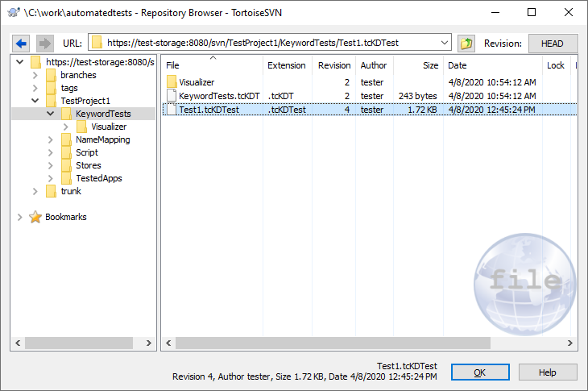Click the KeywordTests.tcKDT file icon

172,96
